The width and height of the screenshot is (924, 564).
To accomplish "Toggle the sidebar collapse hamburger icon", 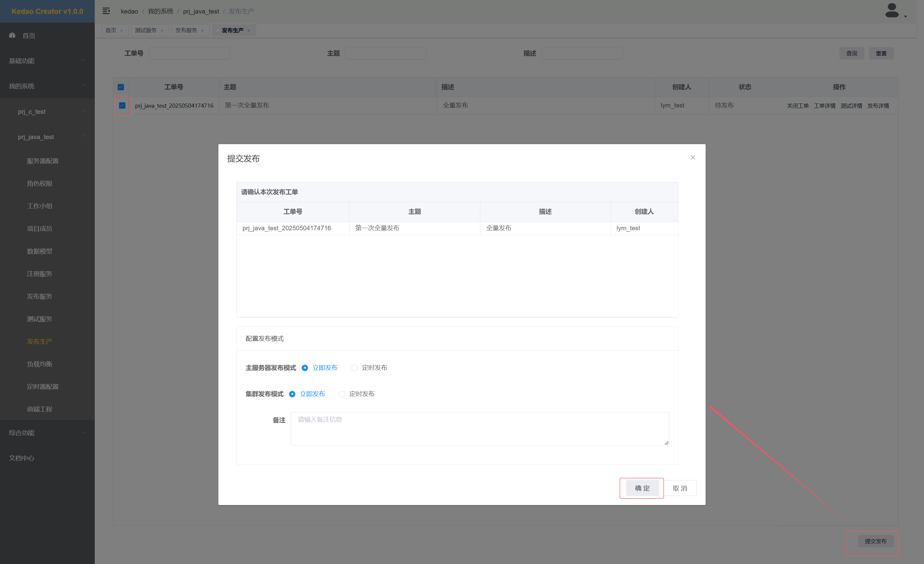I will (x=106, y=11).
